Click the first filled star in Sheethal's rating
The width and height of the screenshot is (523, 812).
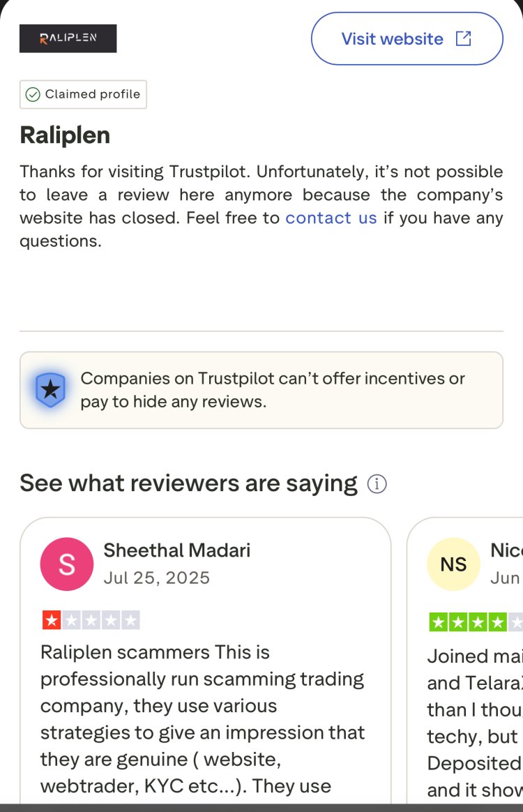tap(50, 619)
